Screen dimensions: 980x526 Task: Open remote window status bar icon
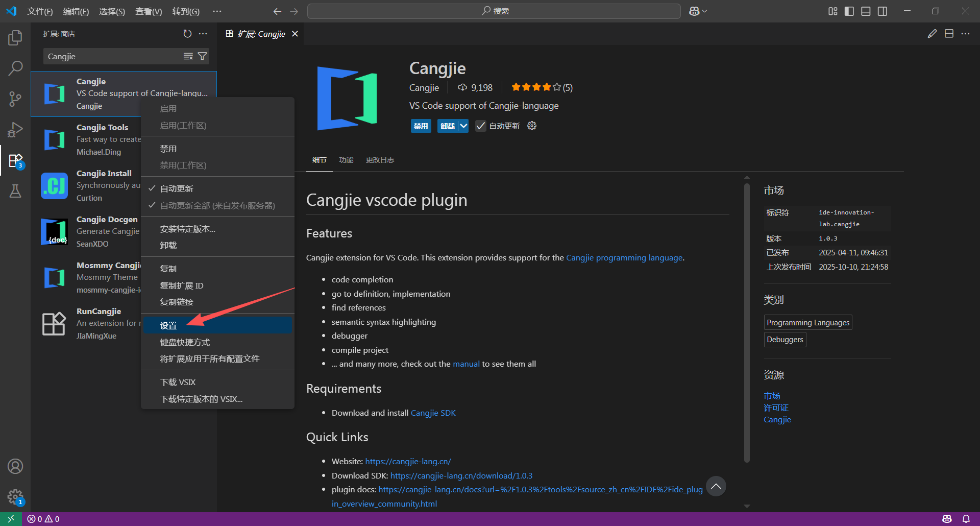(11, 519)
